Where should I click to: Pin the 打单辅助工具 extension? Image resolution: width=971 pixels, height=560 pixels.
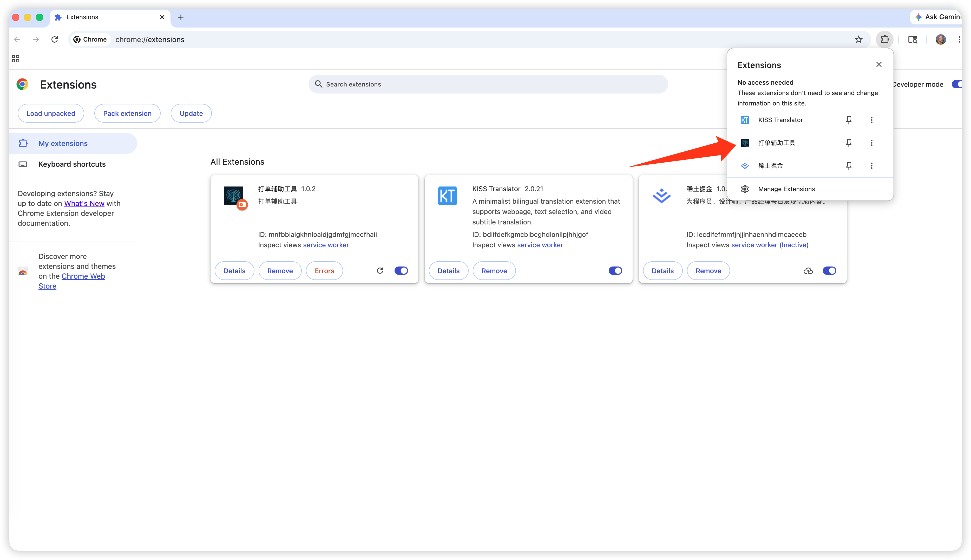(x=849, y=143)
